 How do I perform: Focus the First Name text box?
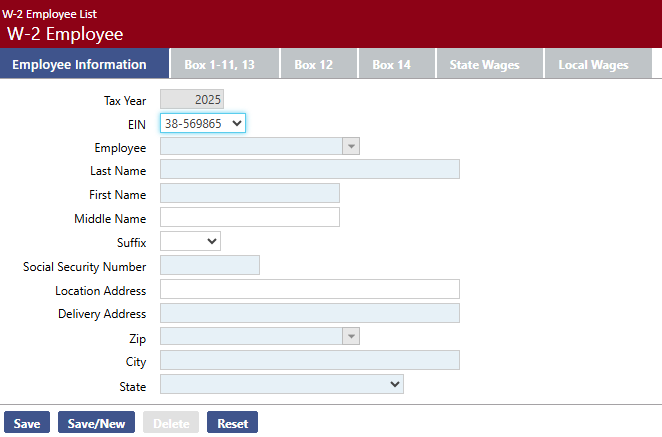(x=249, y=194)
